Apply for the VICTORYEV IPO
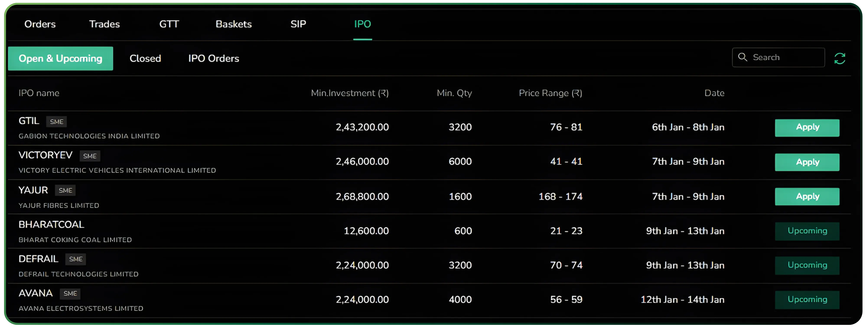Viewport: 868px width, 330px height. (807, 162)
